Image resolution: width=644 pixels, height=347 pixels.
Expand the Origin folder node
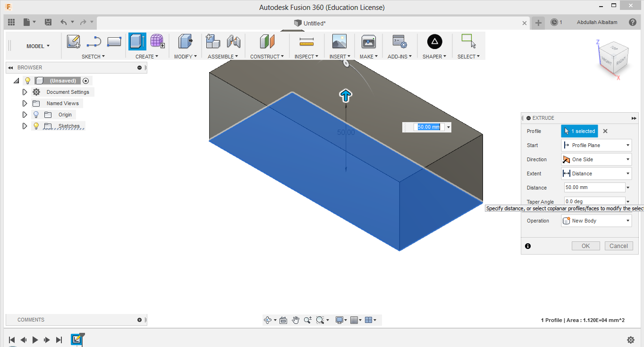pos(25,115)
